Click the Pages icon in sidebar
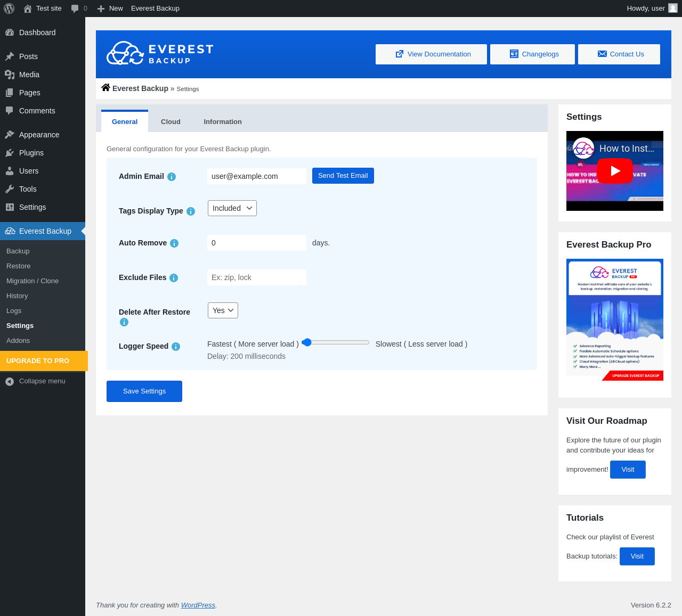 10,93
